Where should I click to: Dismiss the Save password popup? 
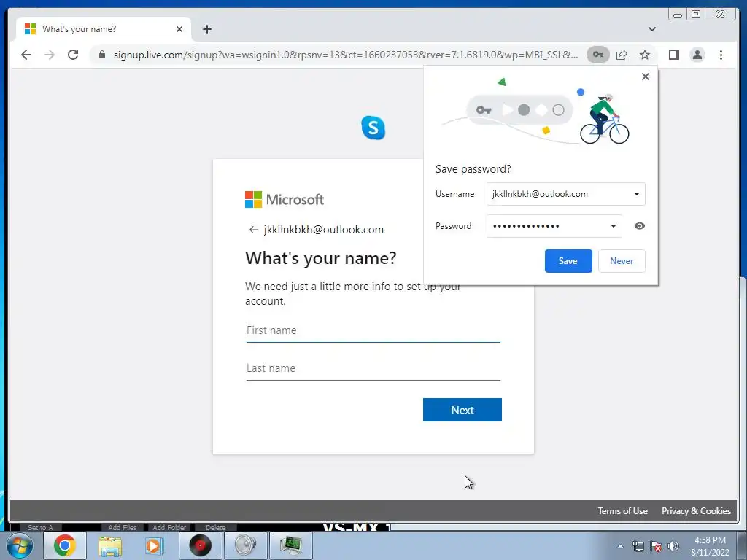pyautogui.click(x=645, y=77)
